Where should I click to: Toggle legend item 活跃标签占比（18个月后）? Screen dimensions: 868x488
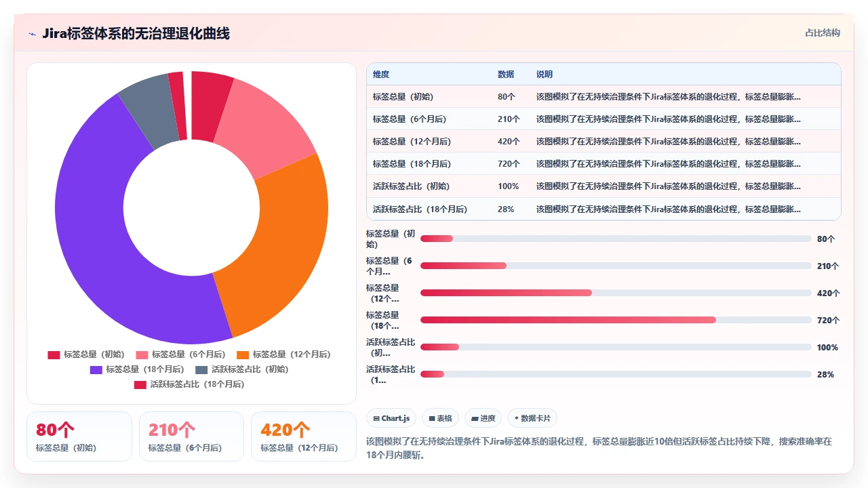click(x=189, y=384)
